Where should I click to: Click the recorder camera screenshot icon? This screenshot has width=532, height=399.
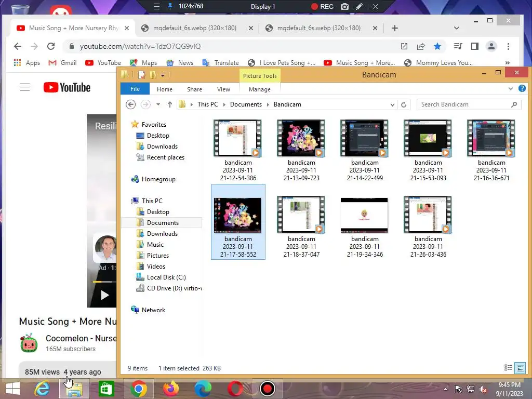point(344,6)
